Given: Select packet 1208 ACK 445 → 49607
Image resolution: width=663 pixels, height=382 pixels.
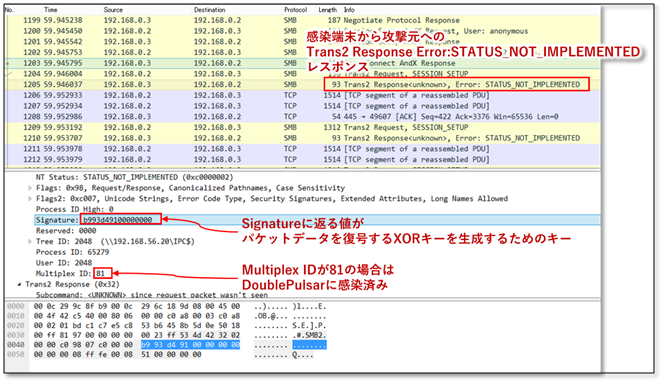Looking at the screenshot, I should (302, 117).
